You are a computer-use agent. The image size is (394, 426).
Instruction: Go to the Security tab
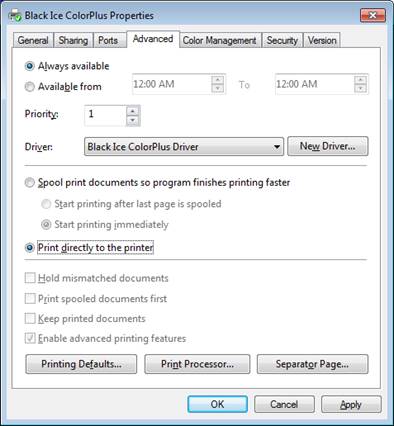[x=282, y=40]
